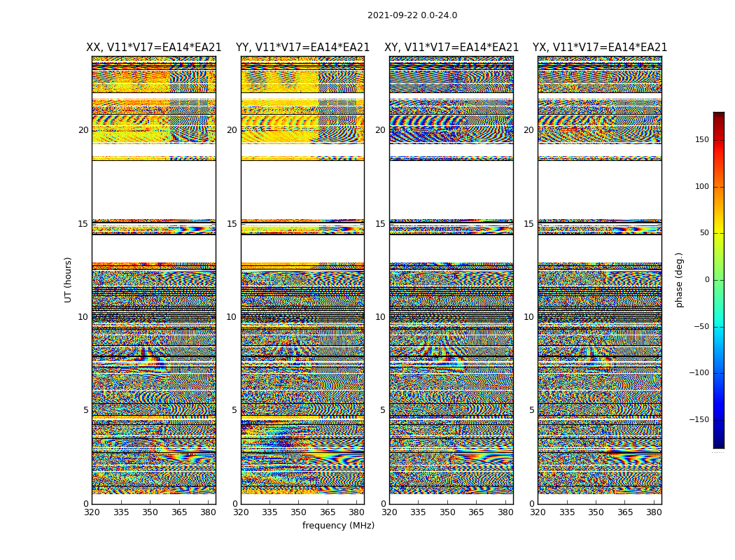735x560 pixels.
Task: Click the 365 MHz tick under YX plot
Action: 625,512
